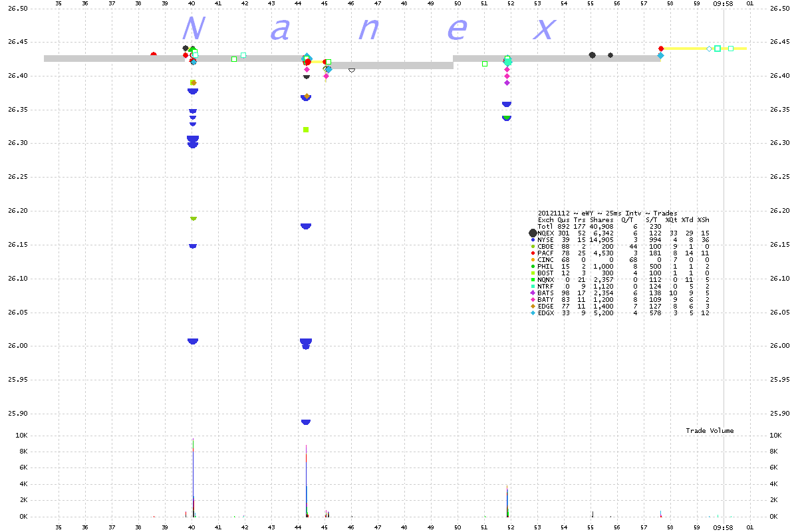
Task: Click left axis price label '26.50'
Action: [17, 9]
